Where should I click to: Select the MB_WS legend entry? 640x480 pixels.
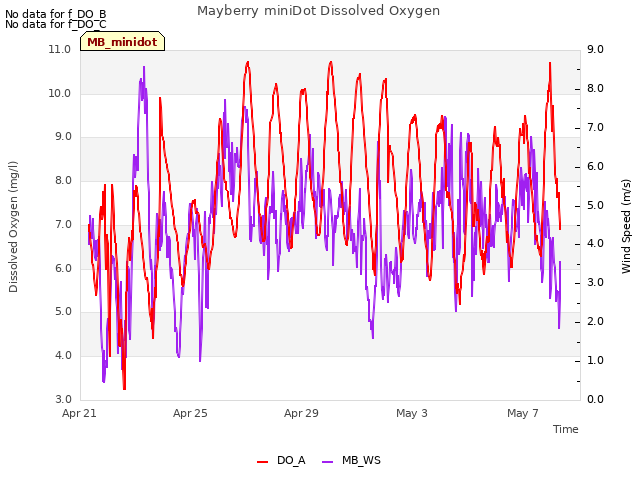(x=351, y=460)
